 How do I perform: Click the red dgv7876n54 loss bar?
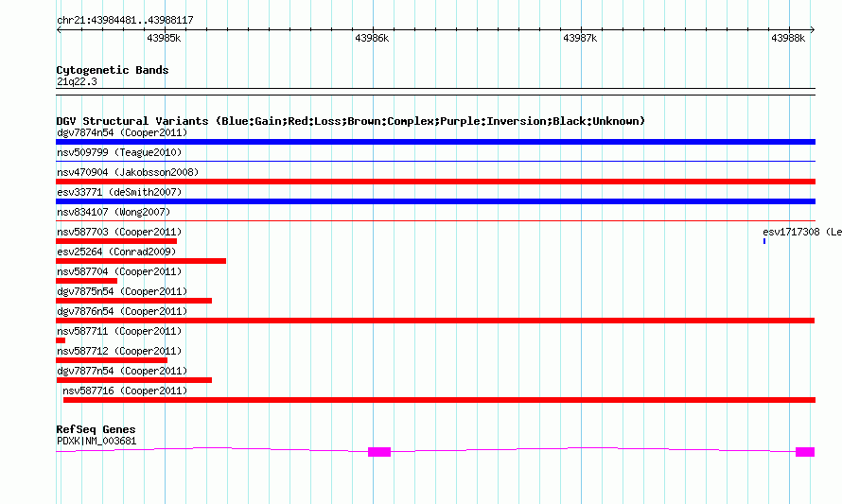click(435, 321)
